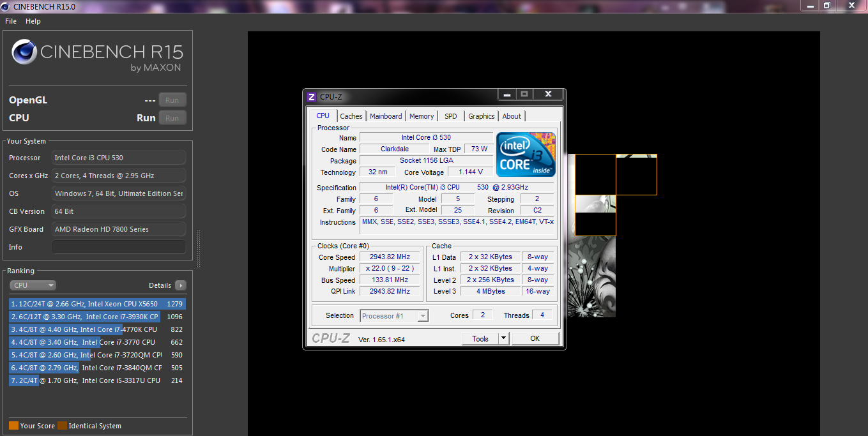Run the OpenGL benchmark
868x436 pixels.
point(172,100)
